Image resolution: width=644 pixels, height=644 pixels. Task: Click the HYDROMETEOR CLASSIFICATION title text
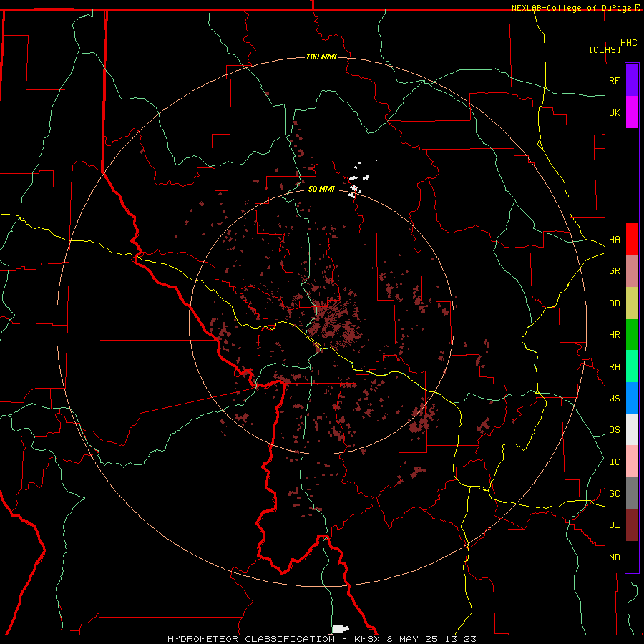click(251, 639)
